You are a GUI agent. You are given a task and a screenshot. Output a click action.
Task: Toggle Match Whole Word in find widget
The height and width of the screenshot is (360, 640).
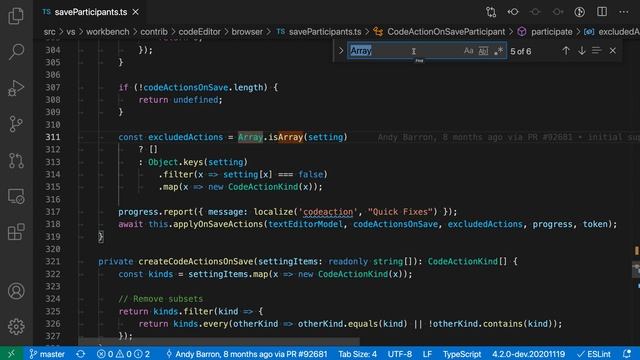pyautogui.click(x=483, y=51)
